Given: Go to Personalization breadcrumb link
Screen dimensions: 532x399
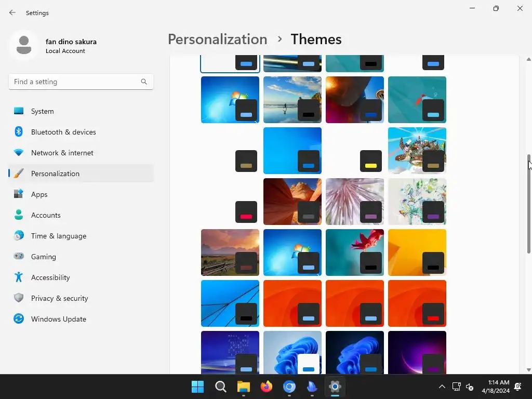Looking at the screenshot, I should [x=218, y=39].
